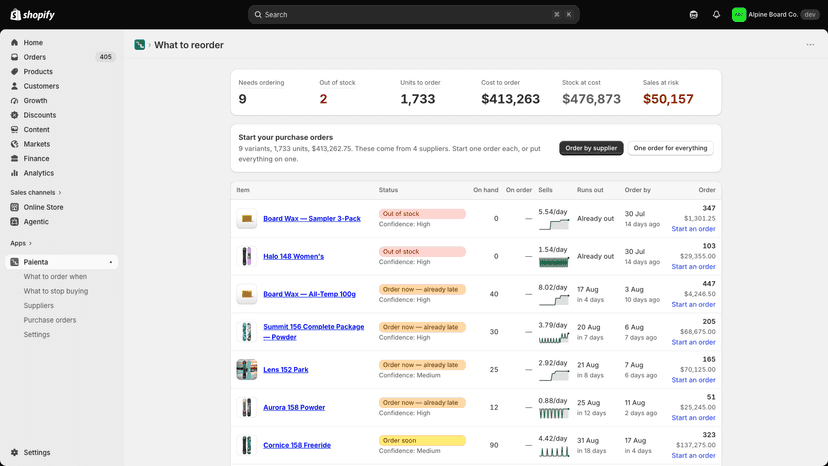Click Lens 152 Park product thumbnail
Image resolution: width=828 pixels, height=466 pixels.
tap(247, 369)
